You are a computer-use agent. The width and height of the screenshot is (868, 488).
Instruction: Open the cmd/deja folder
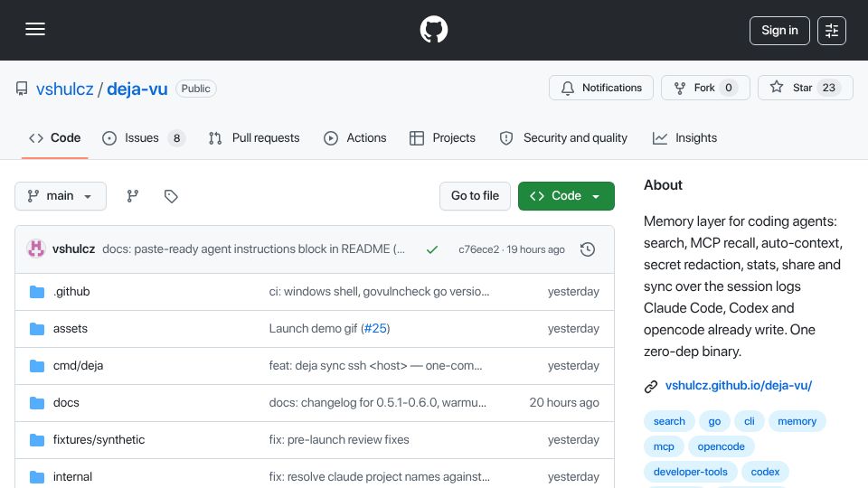pos(78,366)
